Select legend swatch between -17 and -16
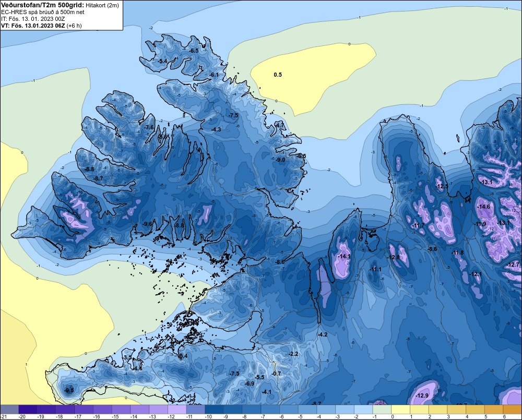Image resolution: width=522 pixels, height=420 pixels. point(84,410)
